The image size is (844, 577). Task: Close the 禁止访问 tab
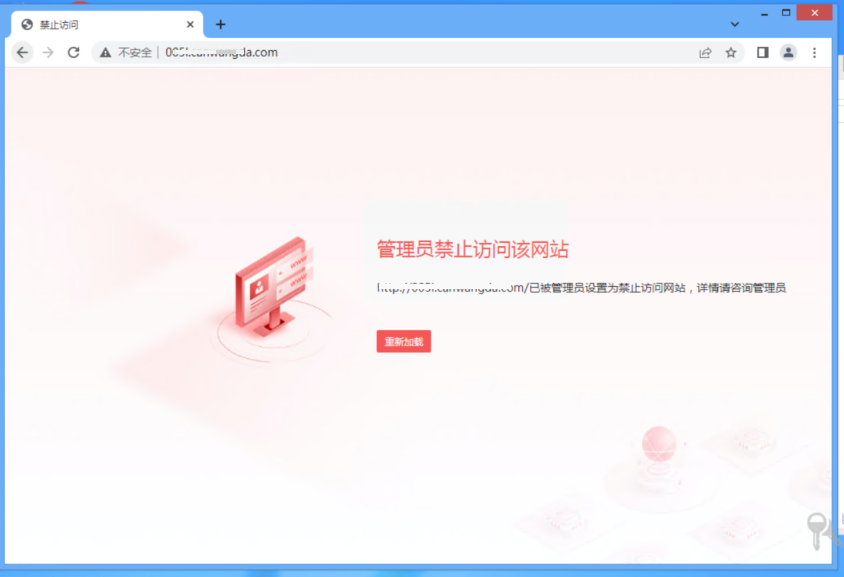(x=190, y=24)
